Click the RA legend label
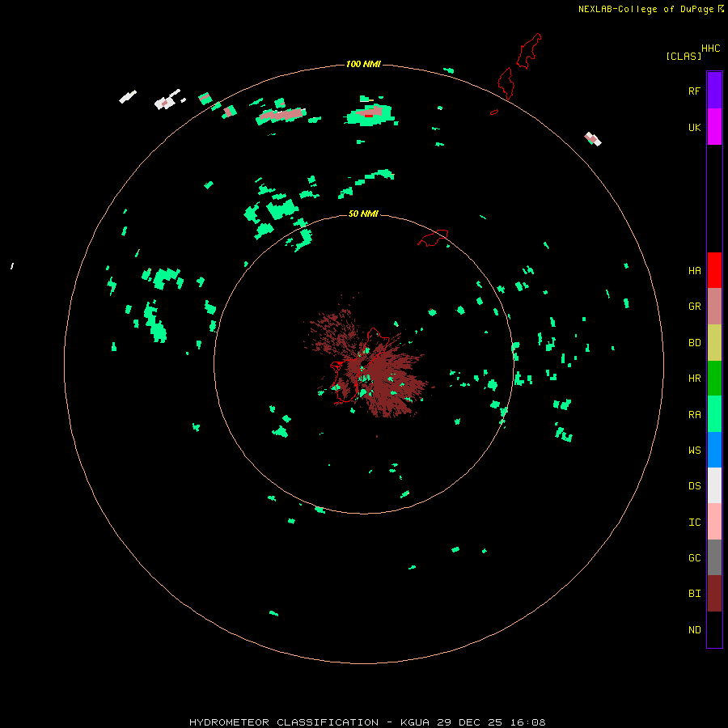Image resolution: width=728 pixels, height=728 pixels. (694, 415)
